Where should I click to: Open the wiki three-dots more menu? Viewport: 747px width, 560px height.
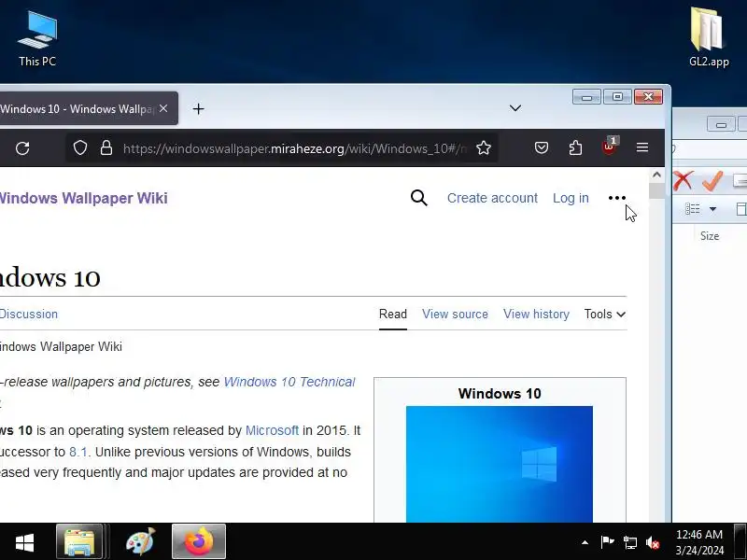pyautogui.click(x=617, y=198)
